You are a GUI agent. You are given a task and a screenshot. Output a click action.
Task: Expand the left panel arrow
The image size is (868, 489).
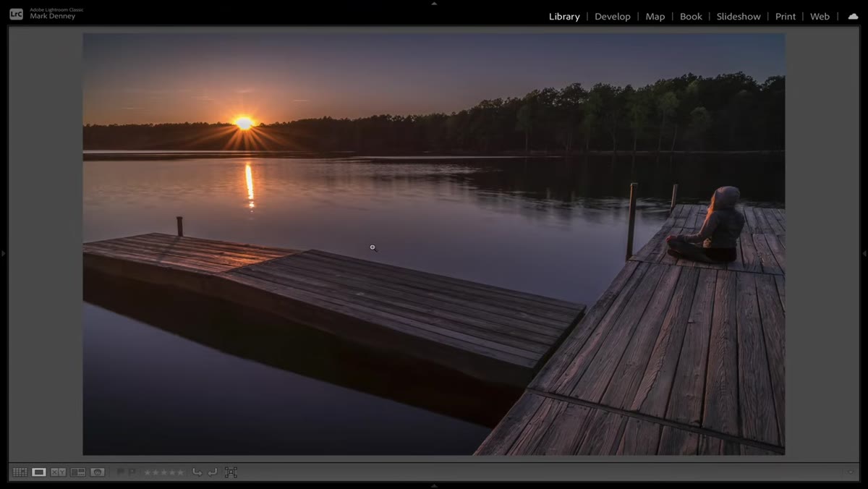[x=3, y=253]
